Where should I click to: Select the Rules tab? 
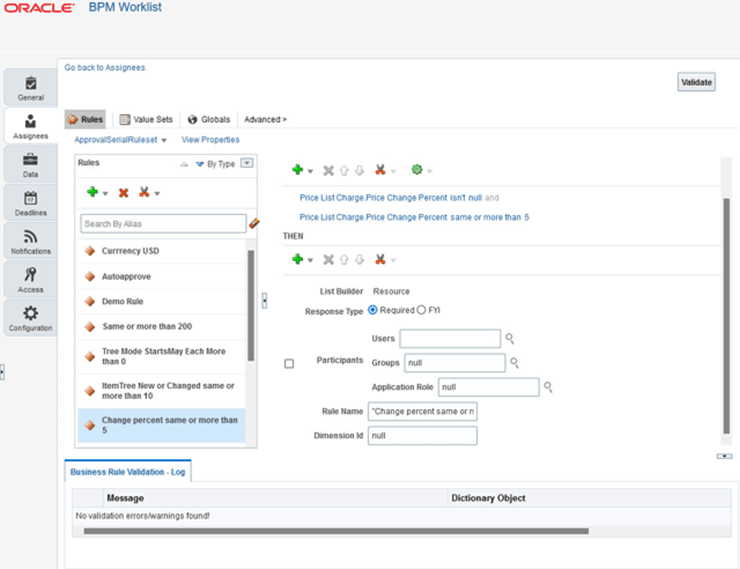click(x=85, y=119)
